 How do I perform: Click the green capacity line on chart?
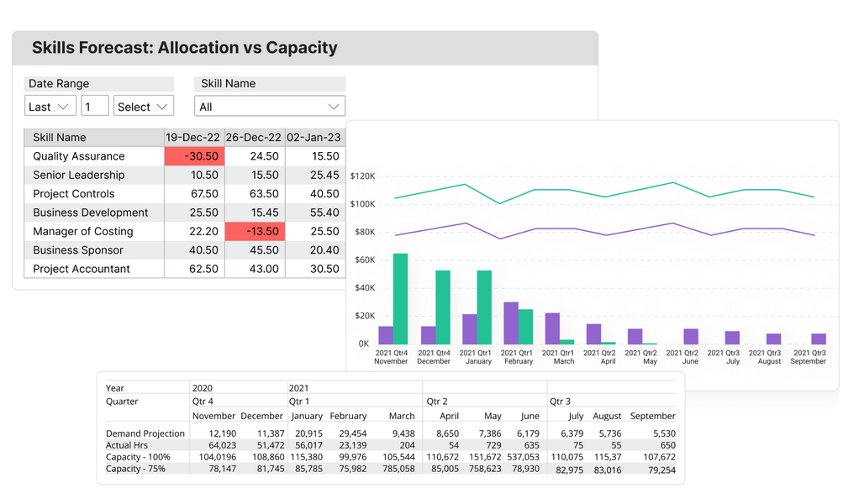click(588, 190)
